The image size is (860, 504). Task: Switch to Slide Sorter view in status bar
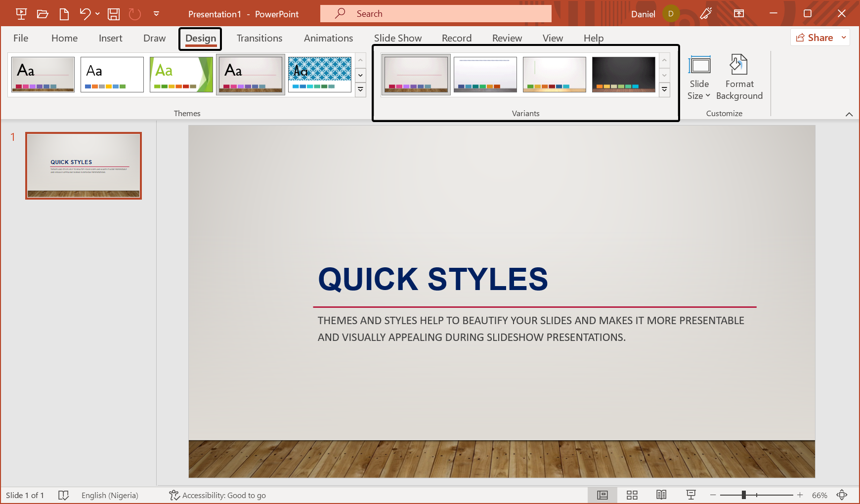[632, 495]
